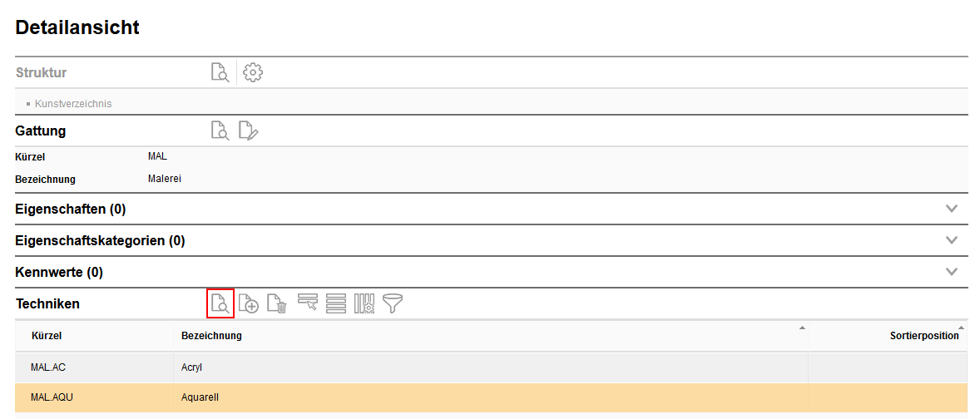The width and height of the screenshot is (980, 419).
Task: Delete the selected Technik
Action: 278,303
